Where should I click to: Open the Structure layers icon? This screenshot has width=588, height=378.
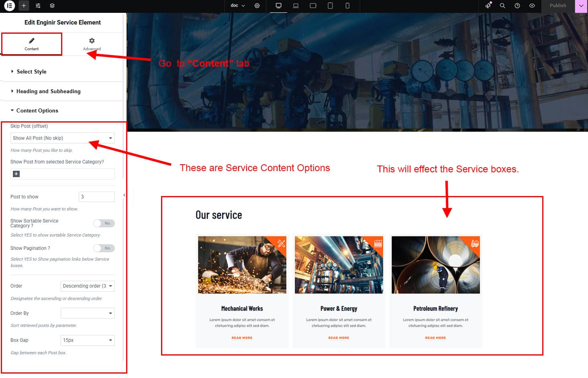(52, 6)
